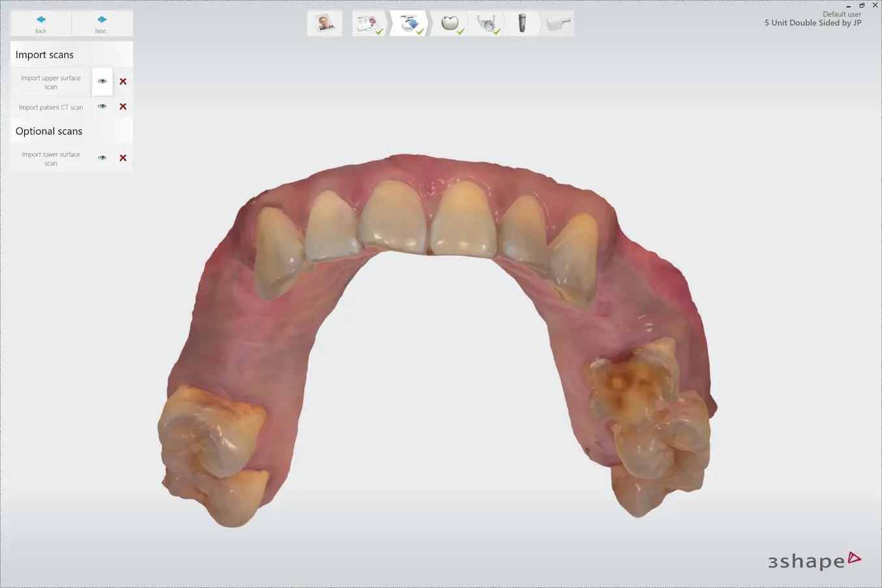Image resolution: width=882 pixels, height=588 pixels.
Task: Toggle visibility of the upper surface scan
Action: click(102, 81)
